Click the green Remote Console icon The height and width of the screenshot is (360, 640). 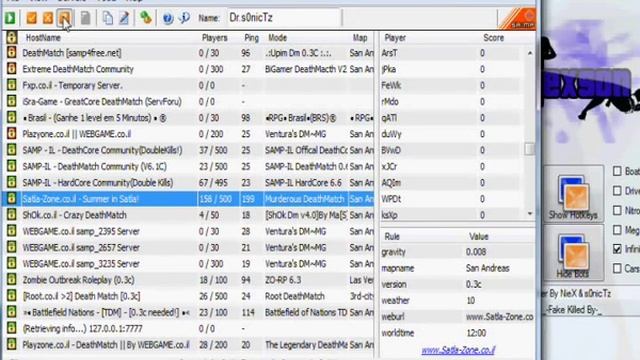click(x=146, y=18)
